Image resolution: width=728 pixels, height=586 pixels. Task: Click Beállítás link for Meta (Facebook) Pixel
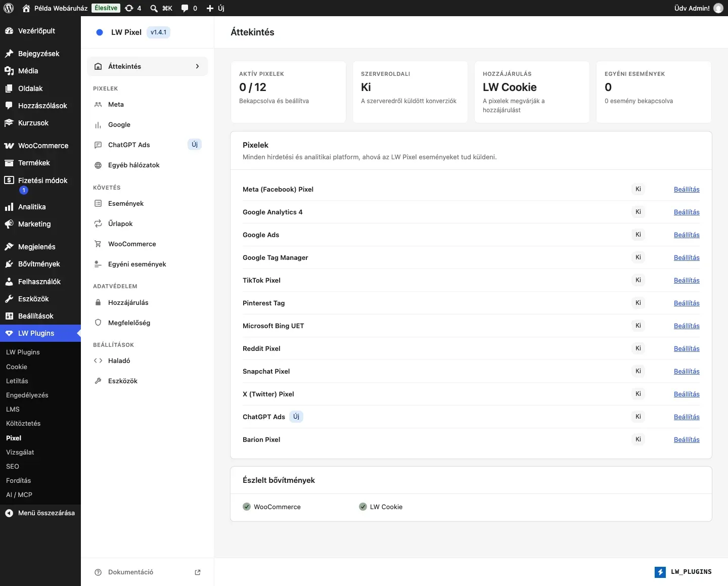(687, 189)
